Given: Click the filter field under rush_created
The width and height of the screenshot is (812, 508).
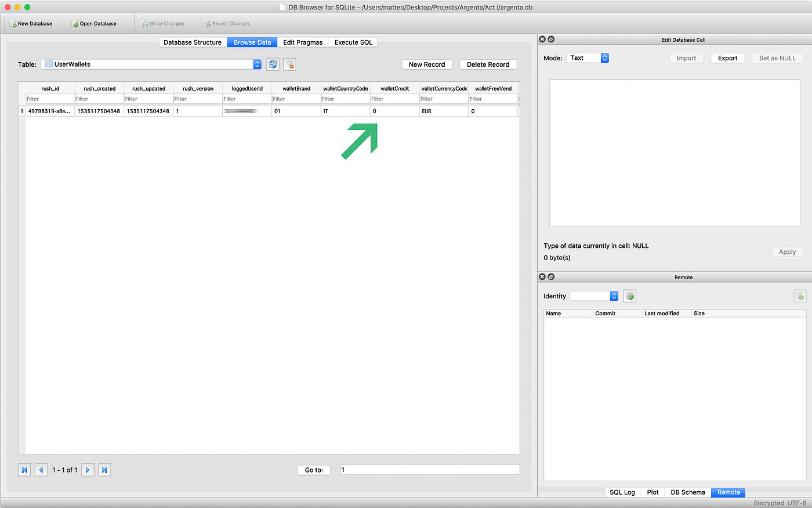Looking at the screenshot, I should coord(99,99).
